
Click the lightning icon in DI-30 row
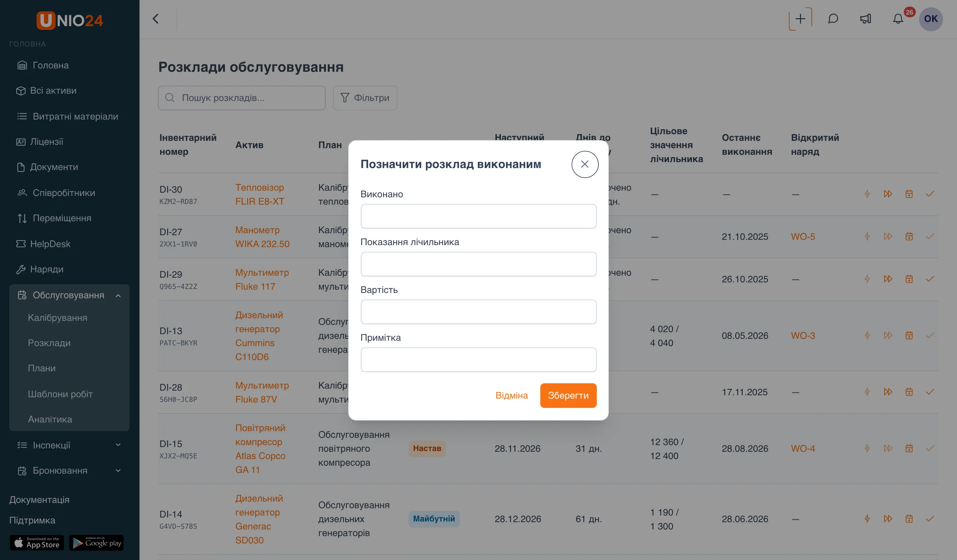tap(867, 194)
